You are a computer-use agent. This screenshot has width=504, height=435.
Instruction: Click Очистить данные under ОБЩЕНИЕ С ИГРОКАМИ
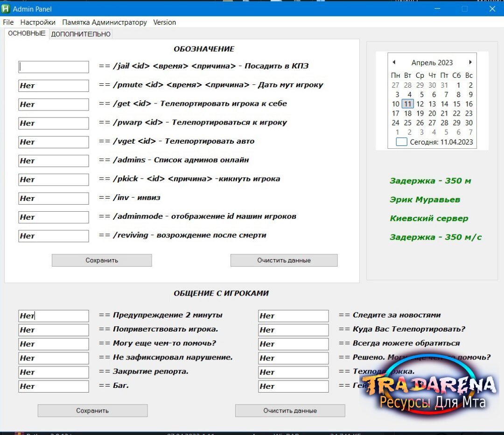point(290,411)
